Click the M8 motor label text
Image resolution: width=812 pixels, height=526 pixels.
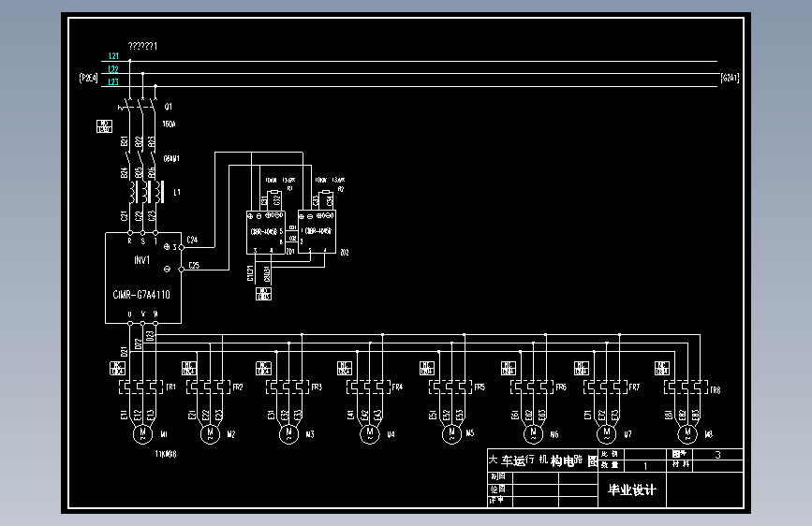[708, 434]
